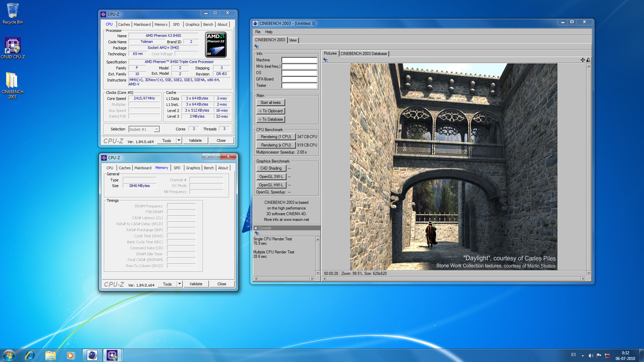Open Socket #1 selection dropdown
644x362 pixels.
click(x=157, y=129)
